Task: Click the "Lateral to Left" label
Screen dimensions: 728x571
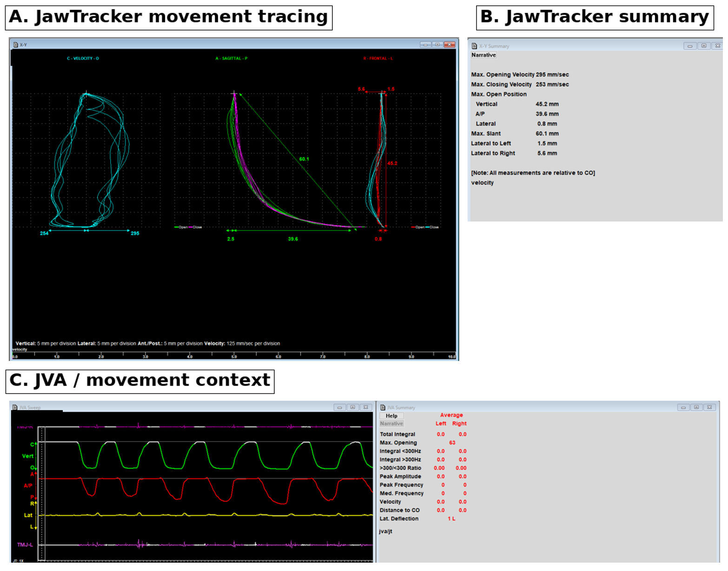Action: pos(491,144)
